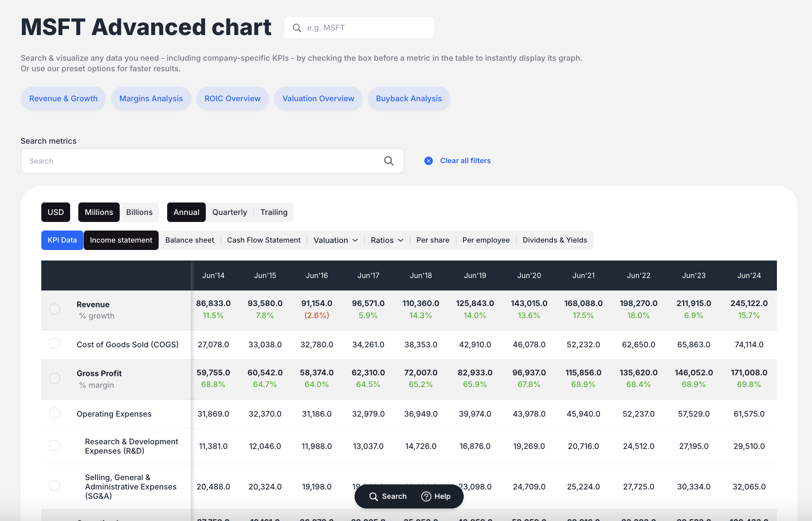Open the Cash Flow Statement tab
This screenshot has width=812, height=521.
pos(264,240)
